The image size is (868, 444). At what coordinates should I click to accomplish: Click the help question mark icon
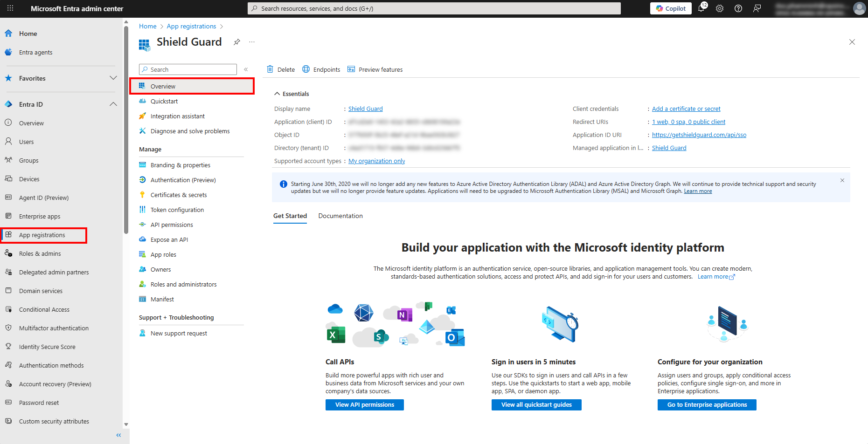pos(738,8)
